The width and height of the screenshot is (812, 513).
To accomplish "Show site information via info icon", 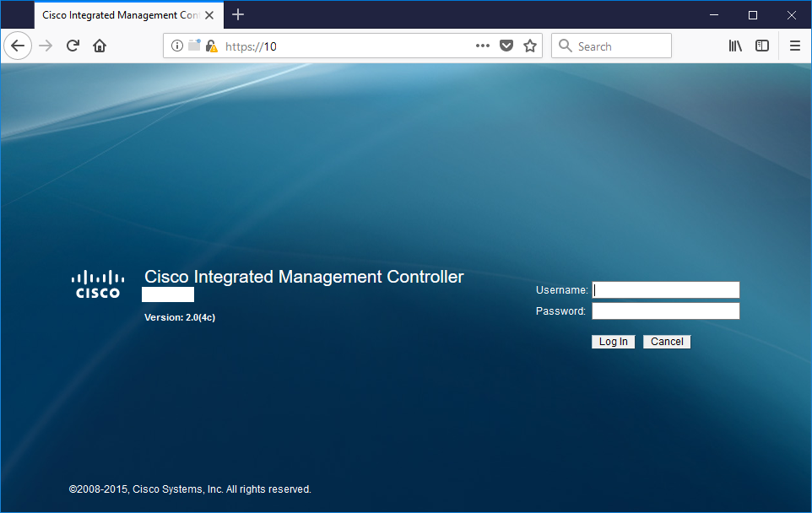I will click(x=177, y=46).
